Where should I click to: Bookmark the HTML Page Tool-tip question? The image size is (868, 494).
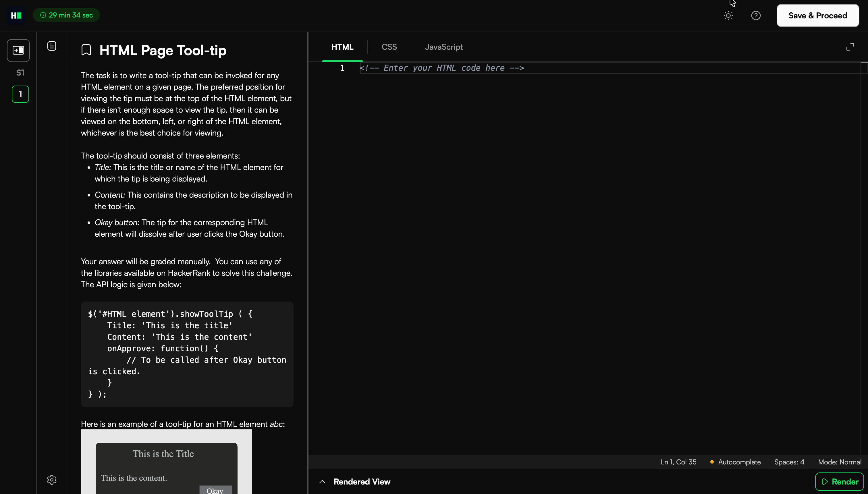[86, 50]
